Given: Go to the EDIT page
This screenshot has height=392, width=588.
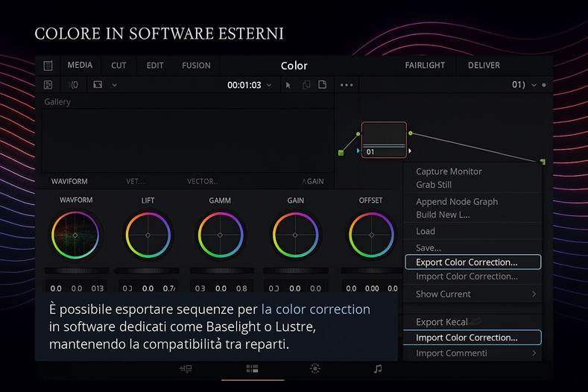Looking at the screenshot, I should pyautogui.click(x=155, y=66).
